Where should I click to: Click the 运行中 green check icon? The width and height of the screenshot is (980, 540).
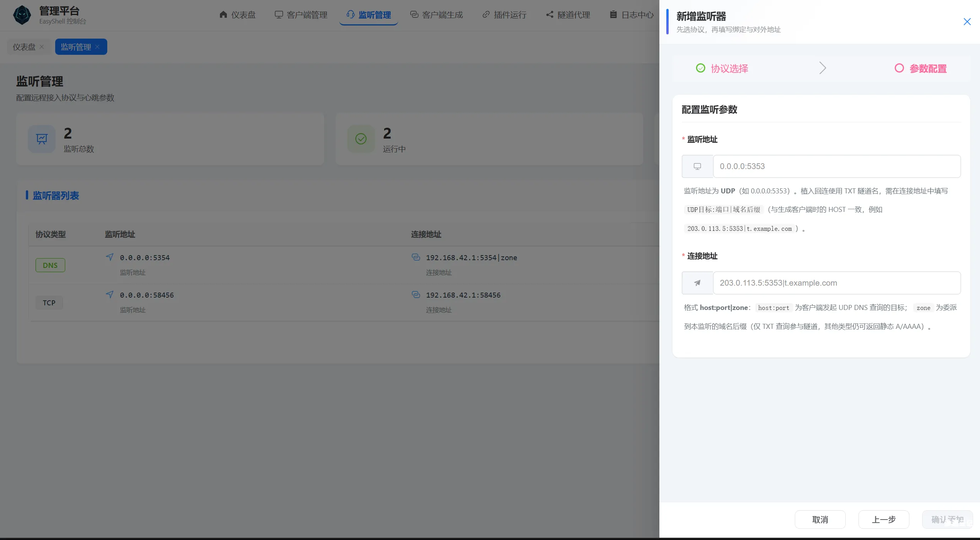[361, 139]
